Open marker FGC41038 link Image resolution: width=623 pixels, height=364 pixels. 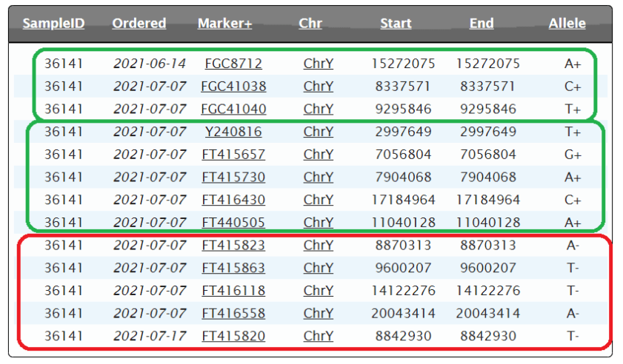click(x=233, y=87)
